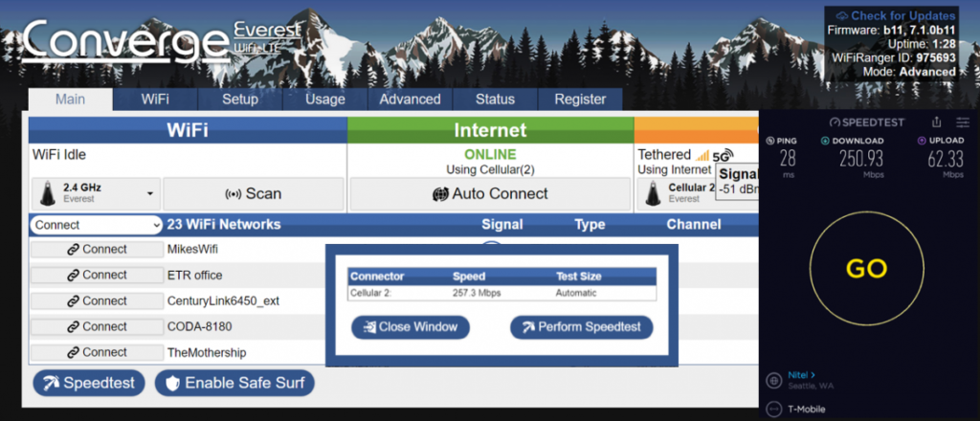Click the 23 WiFi Networks heading
Viewport: 980px width, 421px height.
[x=224, y=225]
